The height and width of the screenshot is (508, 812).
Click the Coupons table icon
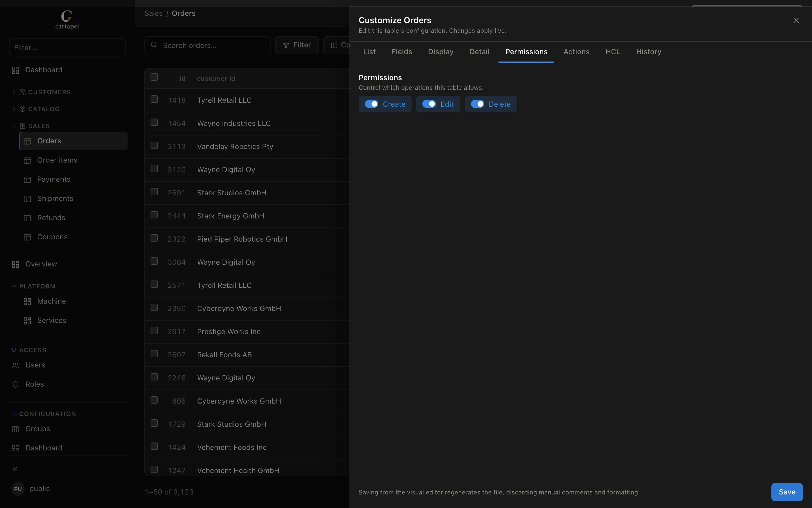click(x=28, y=237)
